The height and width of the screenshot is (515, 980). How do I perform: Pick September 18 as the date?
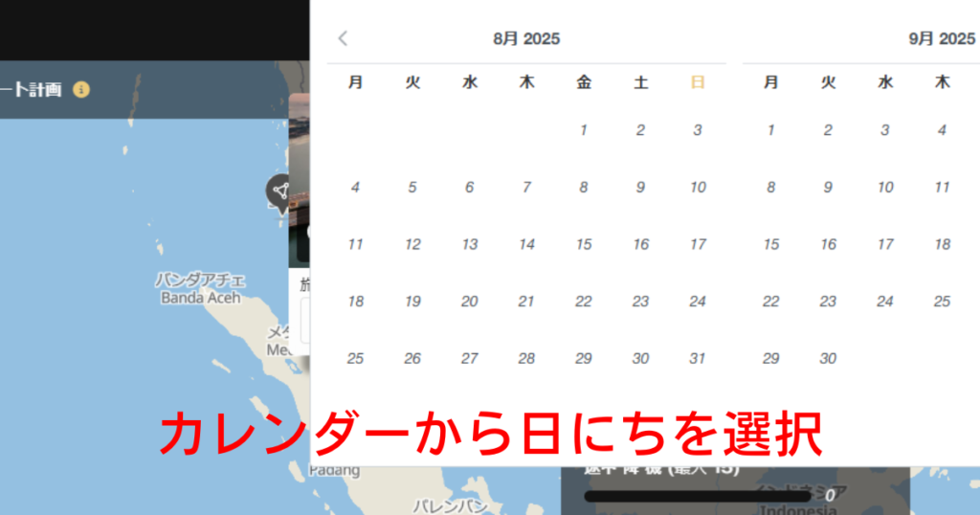click(x=942, y=244)
